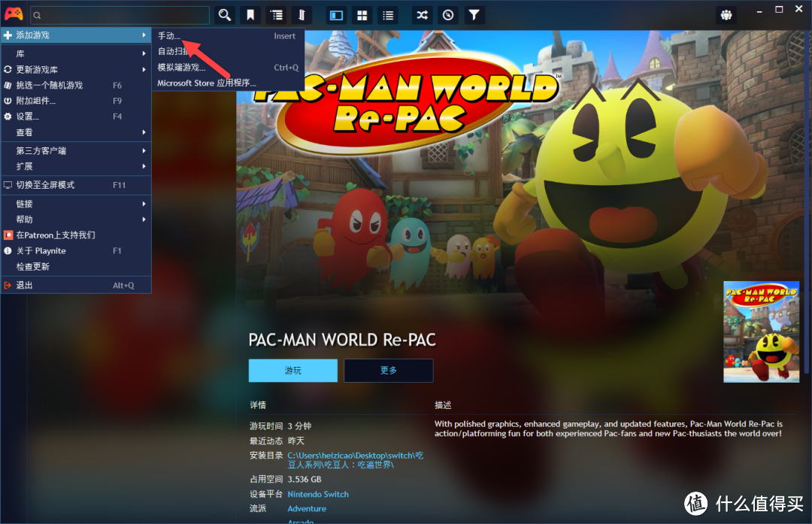
Task: Click the paw icon at top right
Action: [x=726, y=15]
